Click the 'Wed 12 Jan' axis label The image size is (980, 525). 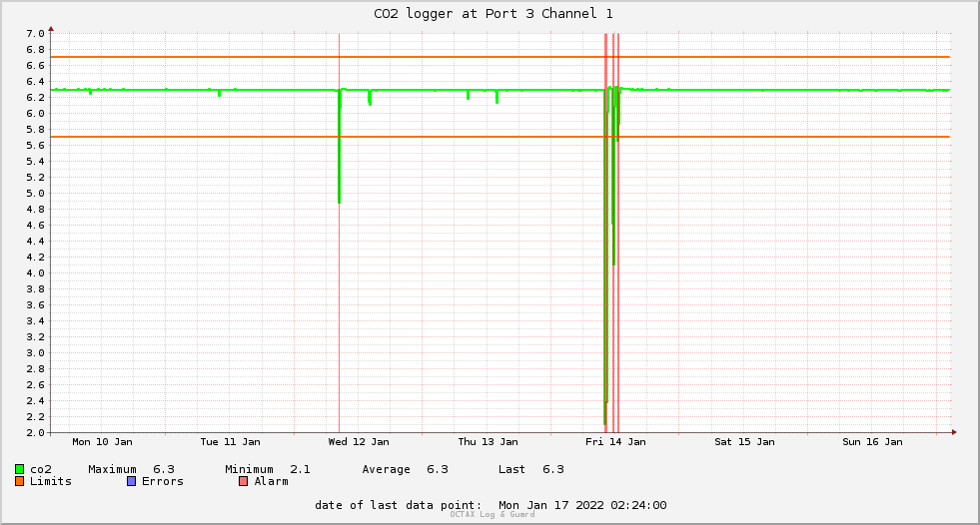(x=359, y=442)
